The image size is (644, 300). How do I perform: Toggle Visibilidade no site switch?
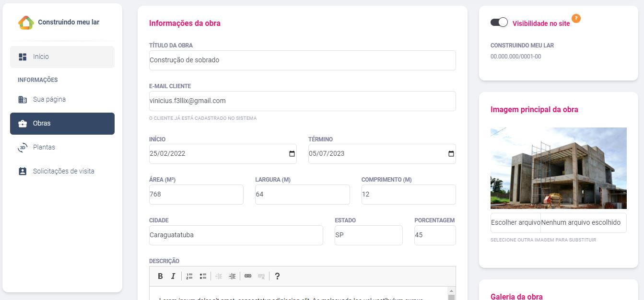(499, 22)
